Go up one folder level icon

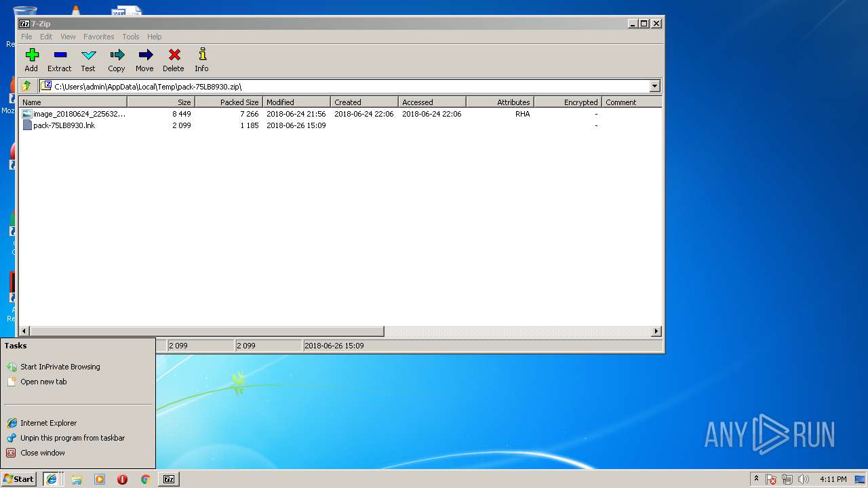pos(26,86)
